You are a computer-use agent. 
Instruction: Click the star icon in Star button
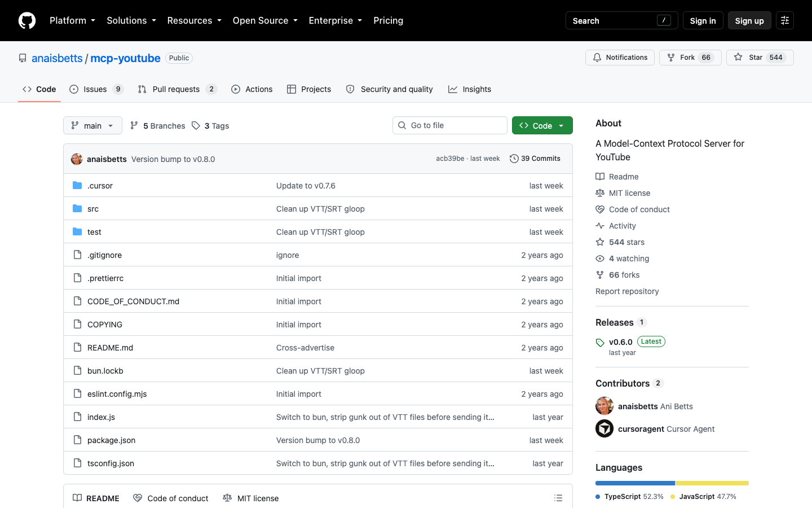coord(738,58)
